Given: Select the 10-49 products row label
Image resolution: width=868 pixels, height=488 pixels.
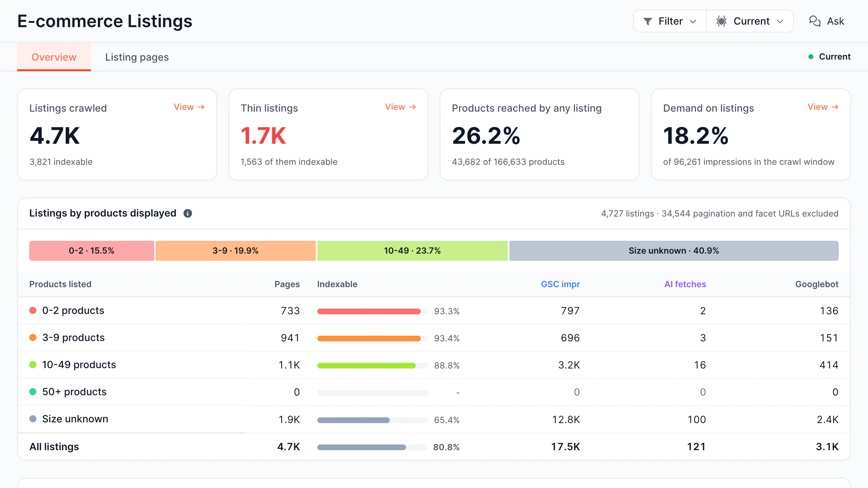Looking at the screenshot, I should click(x=79, y=365).
